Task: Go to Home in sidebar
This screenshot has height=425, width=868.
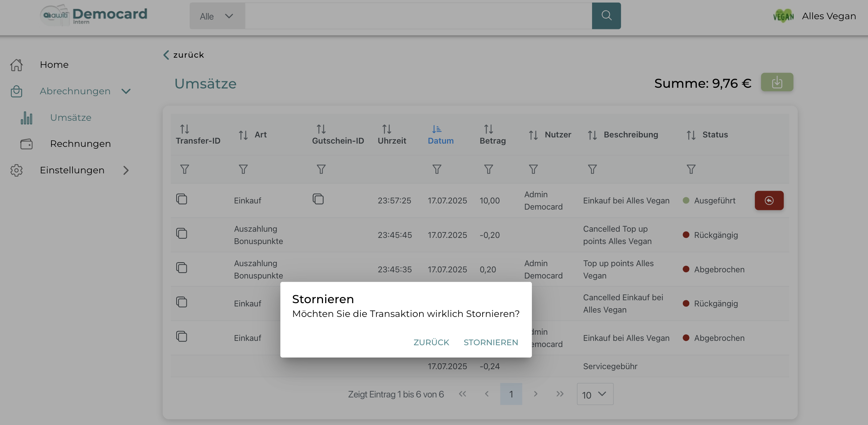Action: (x=54, y=65)
